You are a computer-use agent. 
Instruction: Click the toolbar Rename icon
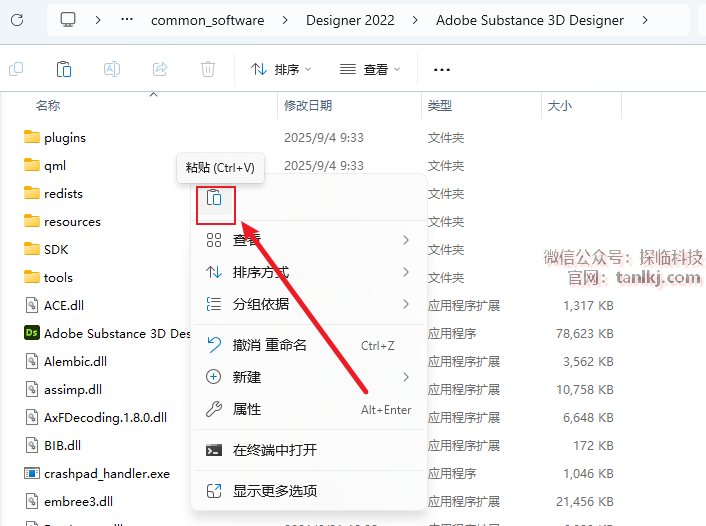[x=112, y=69]
